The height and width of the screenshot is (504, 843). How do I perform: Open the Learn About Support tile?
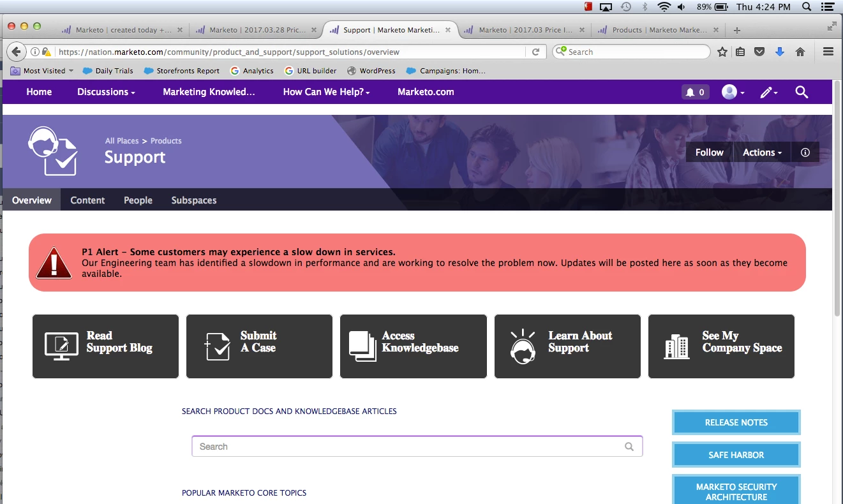tap(567, 346)
